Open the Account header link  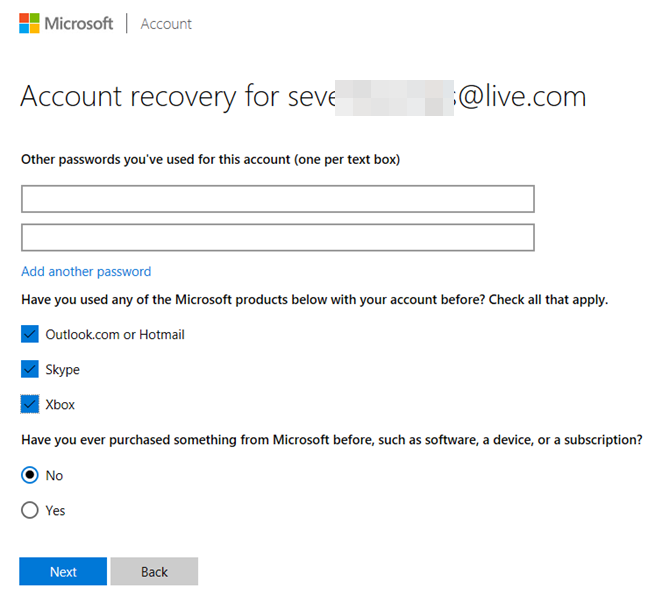point(166,24)
